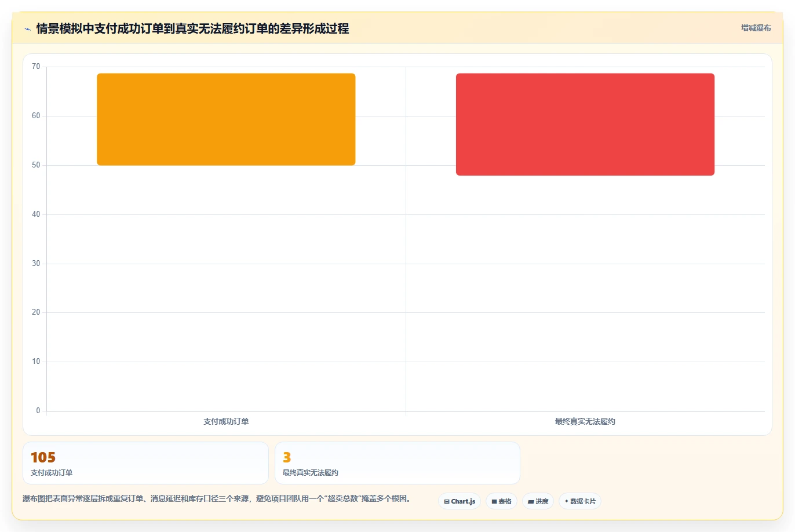
Task: Click the 增减瀑布 label in the header
Action: pos(756,28)
